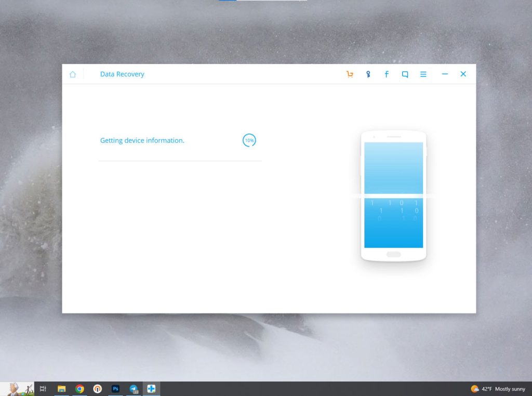This screenshot has height=396, width=532.
Task: Click the key registration icon
Action: pos(368,74)
